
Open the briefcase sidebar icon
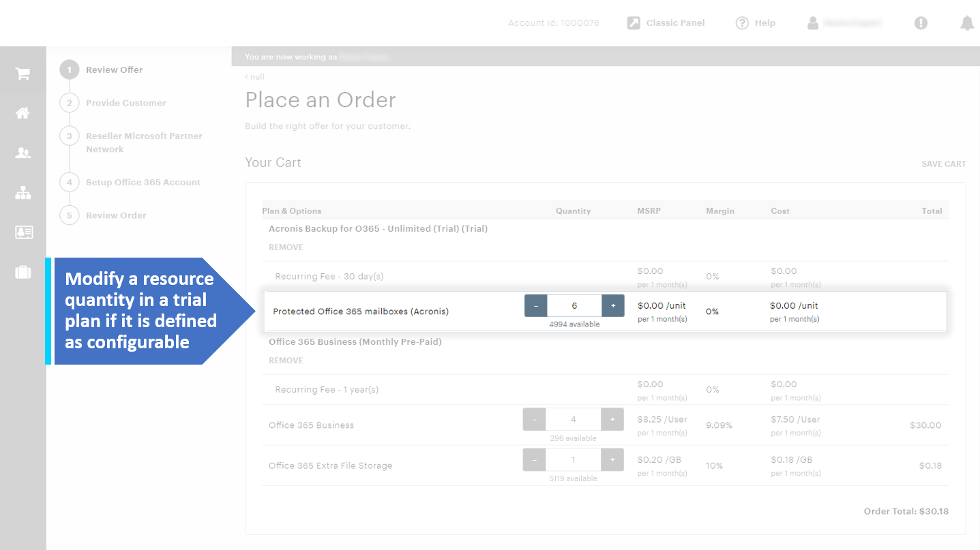(23, 273)
